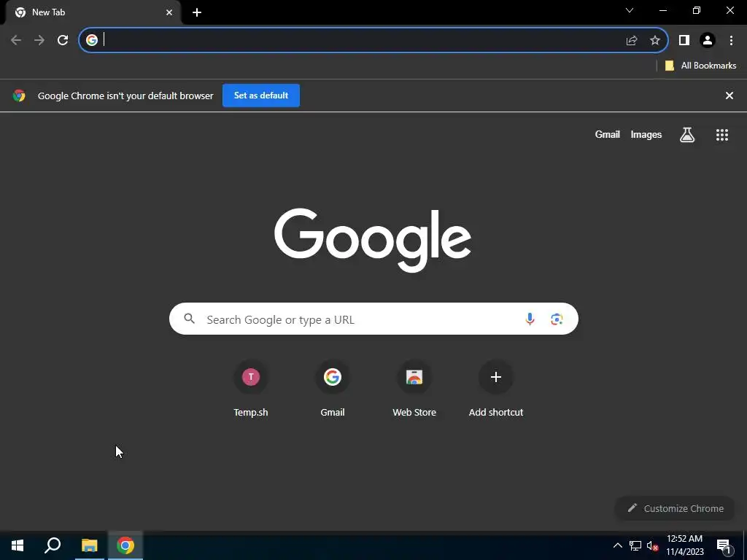Image resolution: width=747 pixels, height=560 pixels.
Task: Open the network status tray icon
Action: pos(635,545)
